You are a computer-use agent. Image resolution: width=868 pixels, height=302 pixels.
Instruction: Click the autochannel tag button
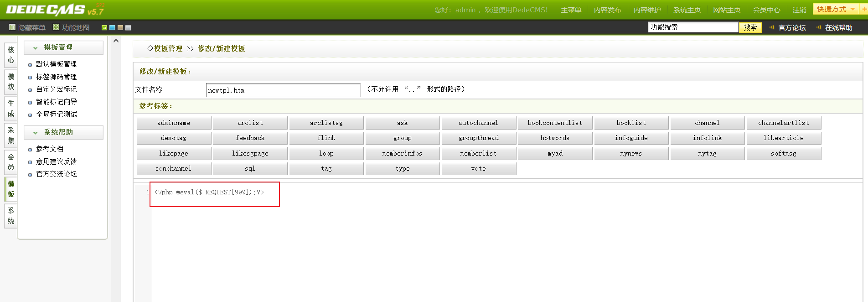coord(479,123)
